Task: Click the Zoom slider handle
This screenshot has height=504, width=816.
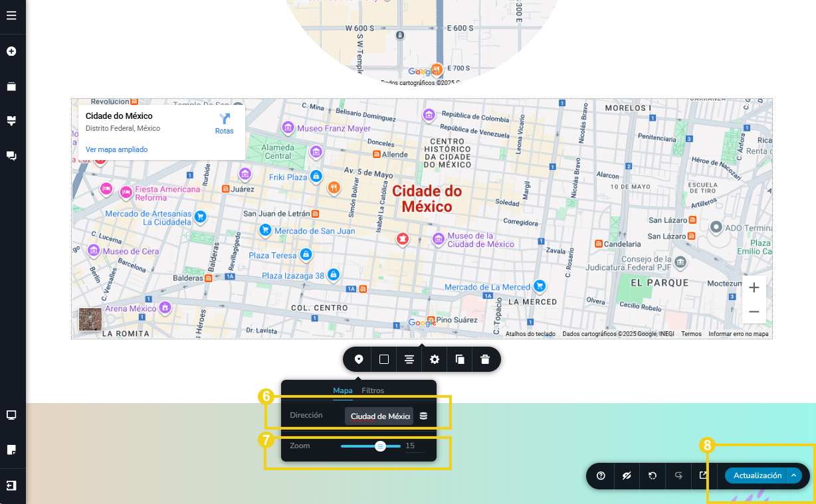Action: [x=380, y=446]
